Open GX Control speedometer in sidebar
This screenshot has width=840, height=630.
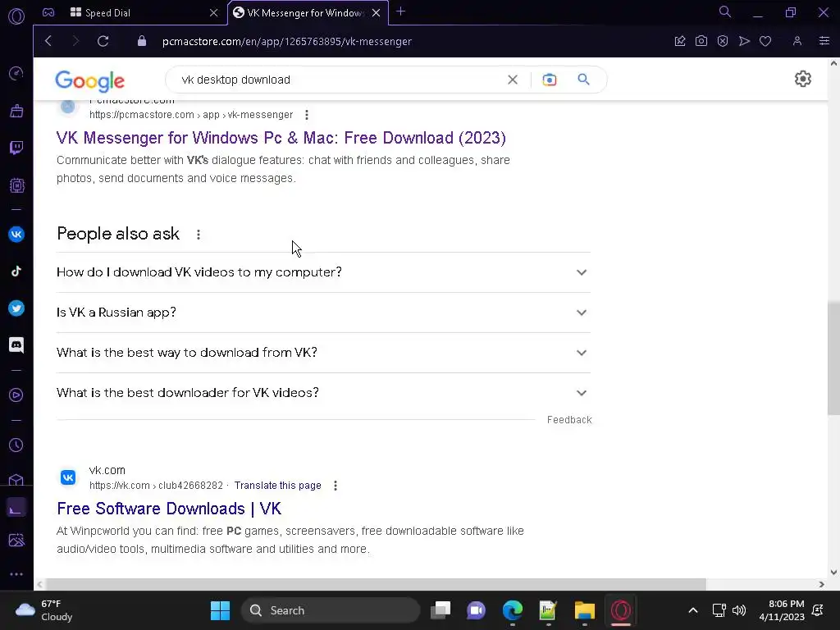(x=16, y=73)
